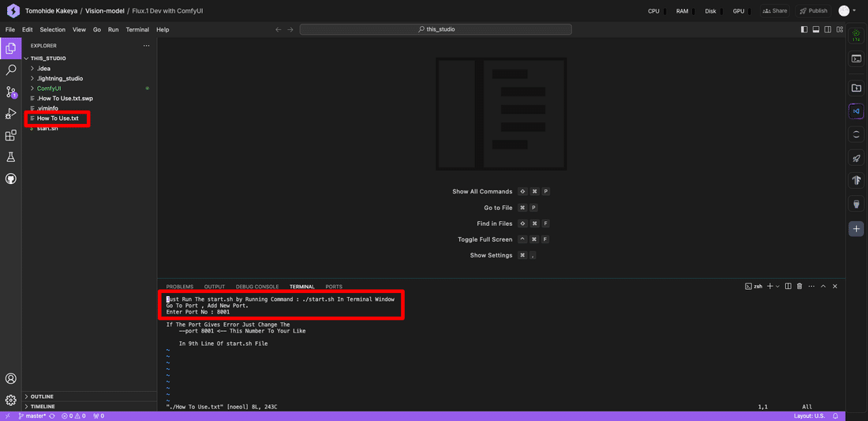
Task: Open the GitHub icon in activity bar
Action: (10, 179)
